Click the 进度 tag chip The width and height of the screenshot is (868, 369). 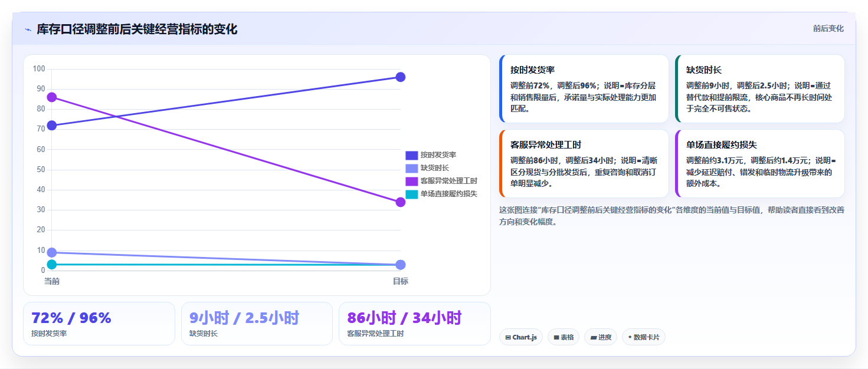601,337
